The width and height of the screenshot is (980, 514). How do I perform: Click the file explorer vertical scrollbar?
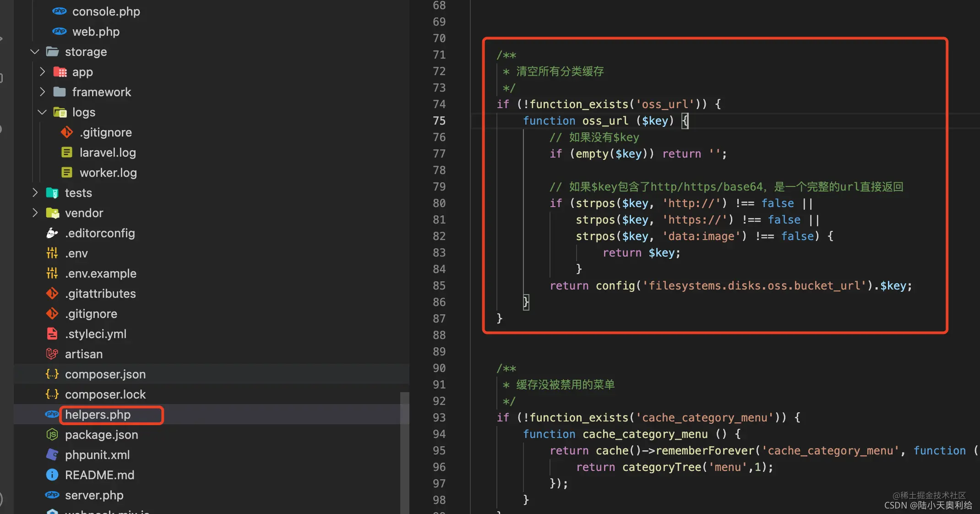(404, 453)
